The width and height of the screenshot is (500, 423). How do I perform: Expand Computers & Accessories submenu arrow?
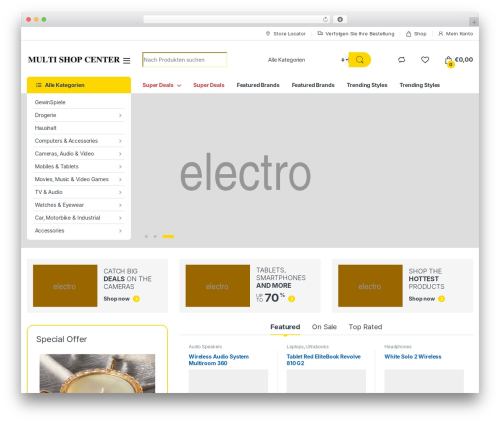(x=120, y=141)
